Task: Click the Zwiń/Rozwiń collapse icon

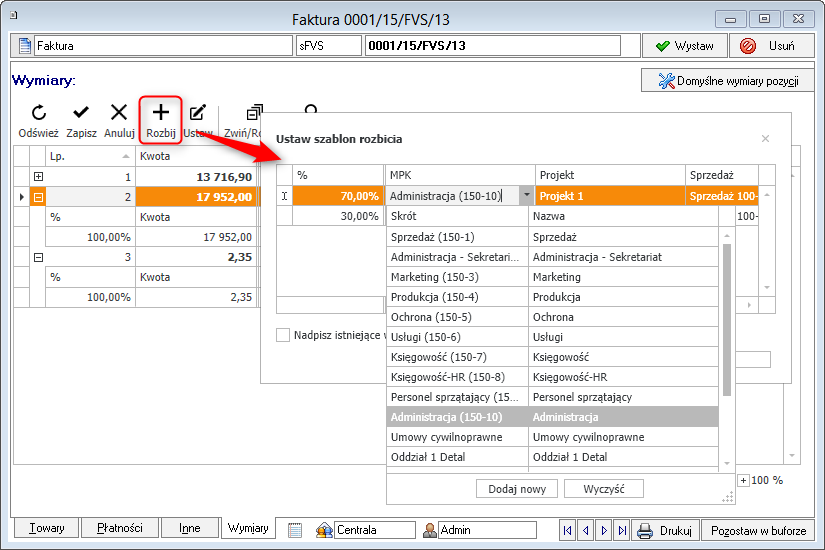Action: 254,112
